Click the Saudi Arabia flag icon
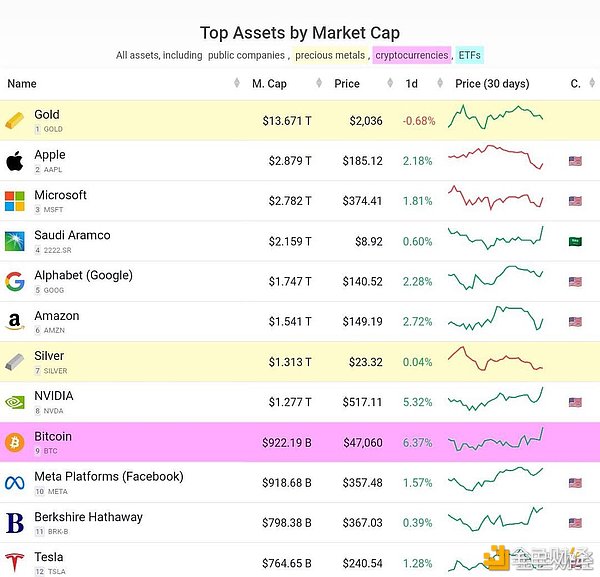The width and height of the screenshot is (600, 577). pyautogui.click(x=575, y=241)
